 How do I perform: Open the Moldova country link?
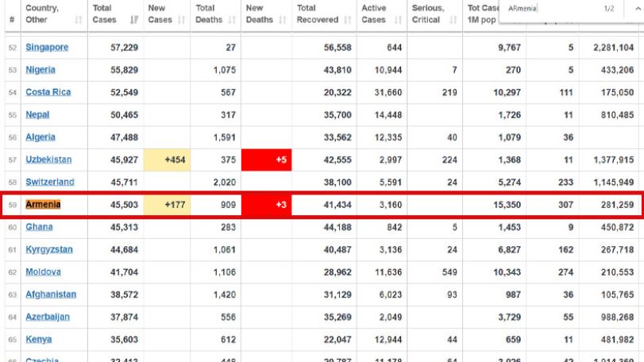(43, 271)
